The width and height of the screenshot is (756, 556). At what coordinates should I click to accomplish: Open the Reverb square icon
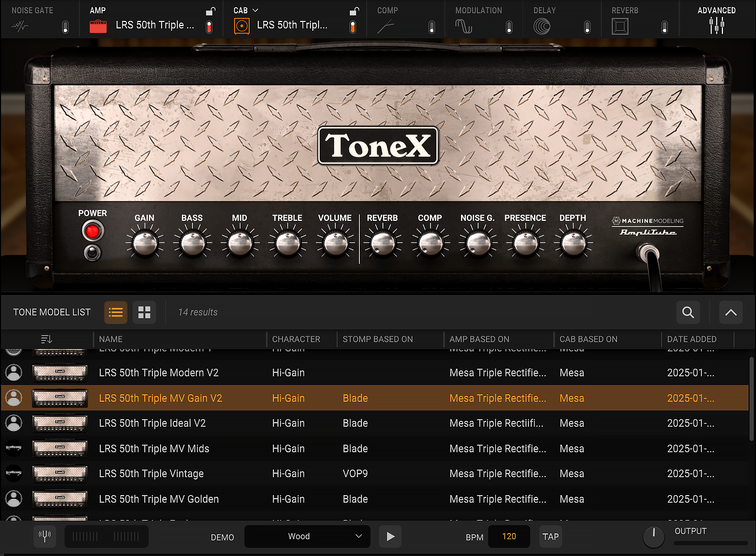(x=620, y=26)
